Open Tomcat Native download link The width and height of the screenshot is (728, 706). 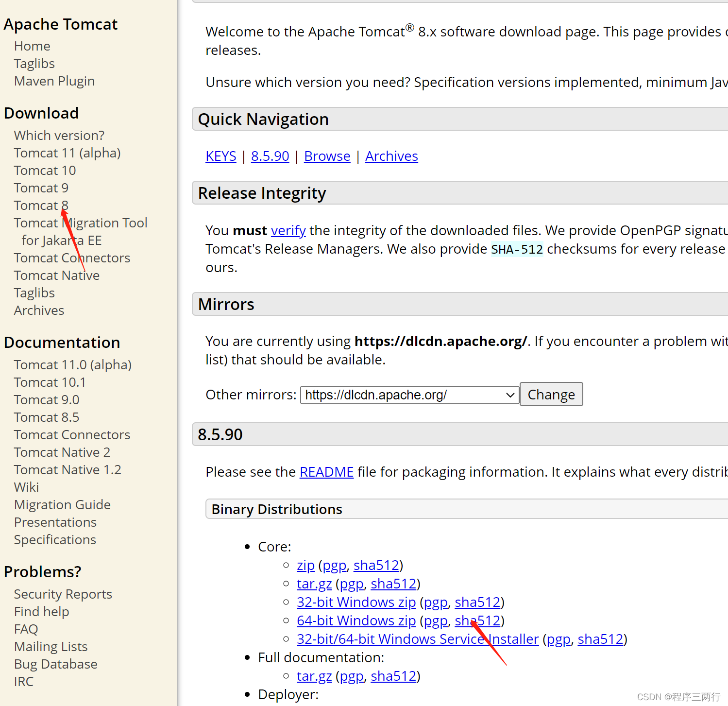(x=57, y=276)
